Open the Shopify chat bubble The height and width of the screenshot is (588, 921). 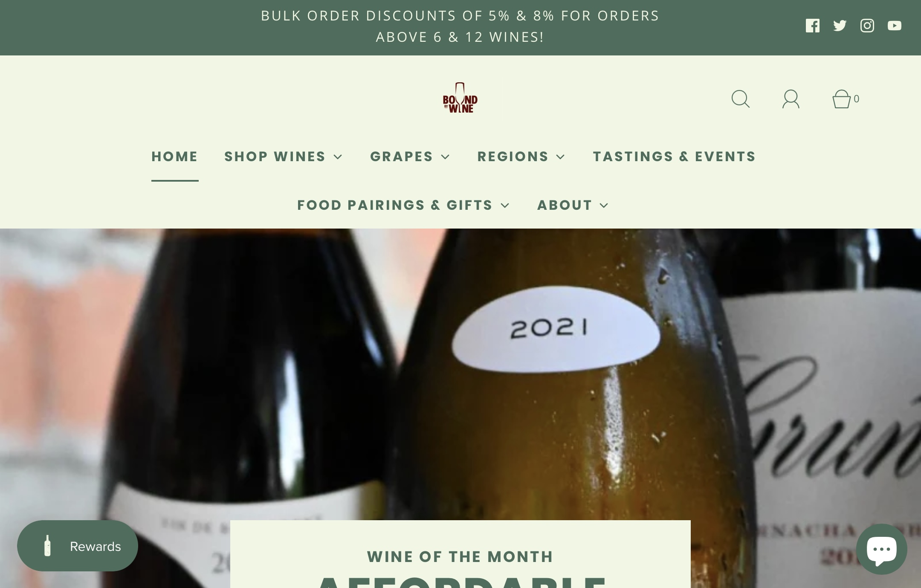coord(881,549)
